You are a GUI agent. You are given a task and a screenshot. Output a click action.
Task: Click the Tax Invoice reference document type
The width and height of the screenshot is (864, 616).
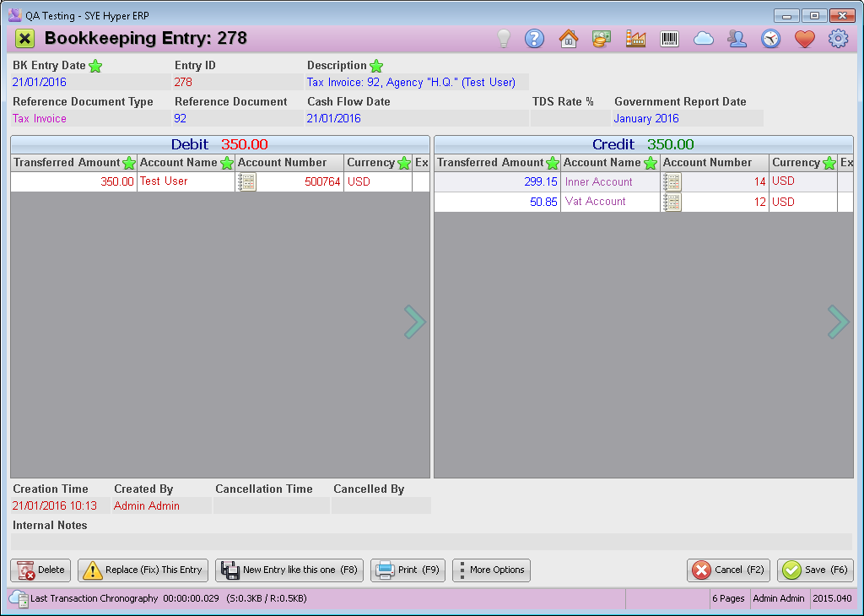click(x=91, y=118)
